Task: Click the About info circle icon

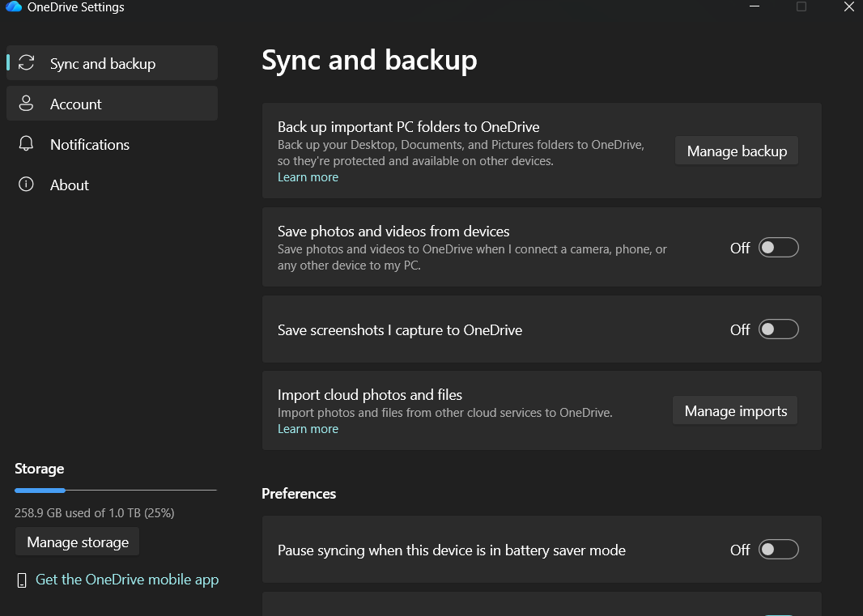Action: [x=26, y=184]
